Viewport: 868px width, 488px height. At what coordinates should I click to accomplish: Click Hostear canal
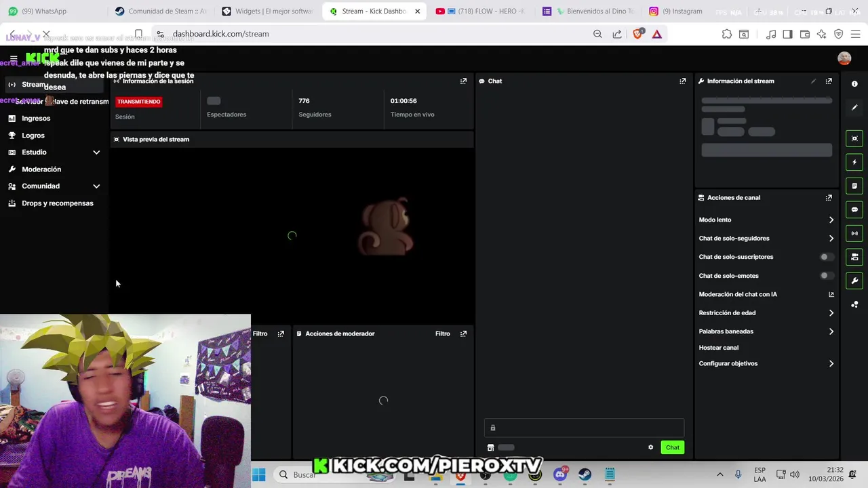(719, 347)
